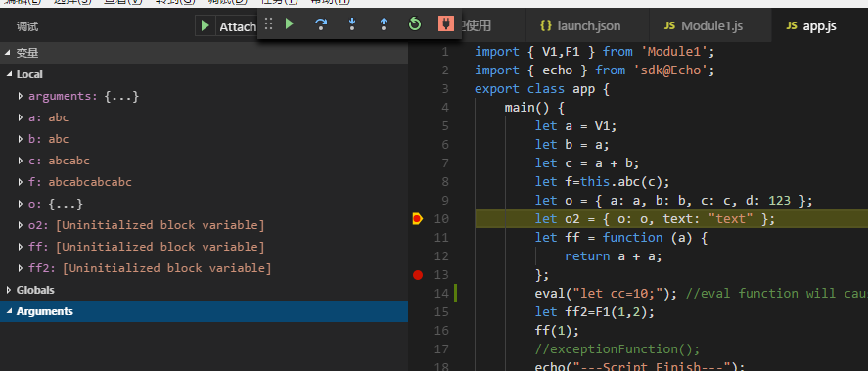The height and width of the screenshot is (371, 868).
Task: Click current breakpoint arrow on line 10
Action: tap(418, 219)
